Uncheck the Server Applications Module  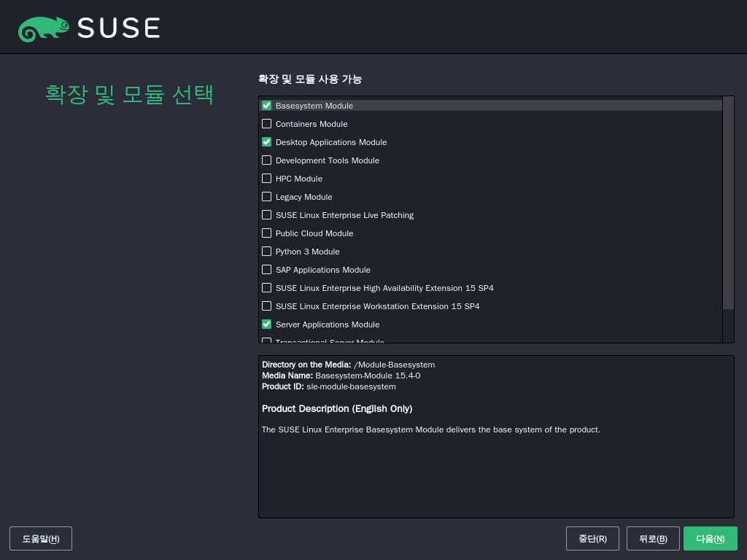click(267, 324)
